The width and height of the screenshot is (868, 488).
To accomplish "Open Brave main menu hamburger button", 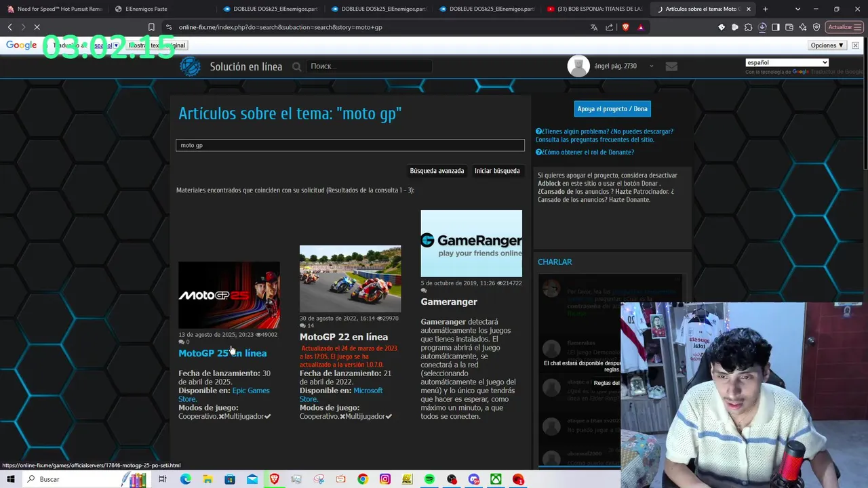I will [x=859, y=27].
